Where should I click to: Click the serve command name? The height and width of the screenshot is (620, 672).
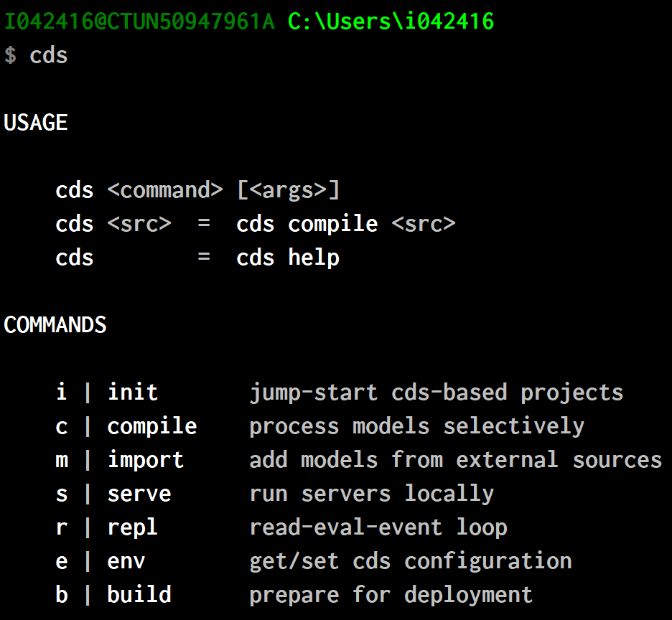[x=139, y=494]
